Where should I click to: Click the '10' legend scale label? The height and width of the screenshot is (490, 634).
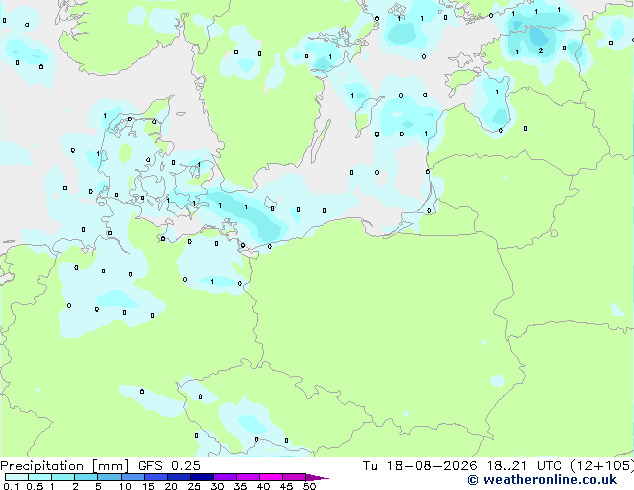125,486
